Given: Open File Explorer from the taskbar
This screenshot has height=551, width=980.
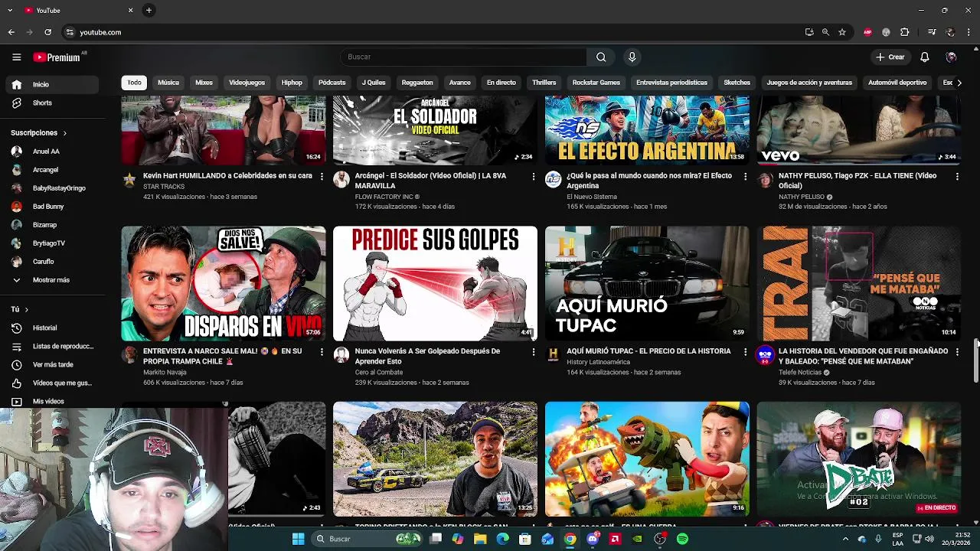Looking at the screenshot, I should point(480,539).
